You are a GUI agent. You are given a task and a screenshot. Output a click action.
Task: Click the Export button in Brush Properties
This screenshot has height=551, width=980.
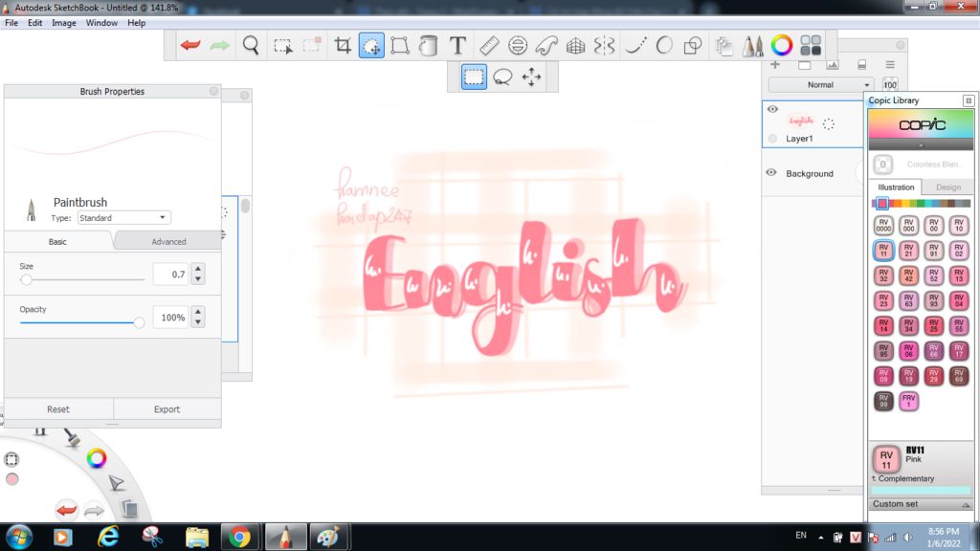coord(167,409)
